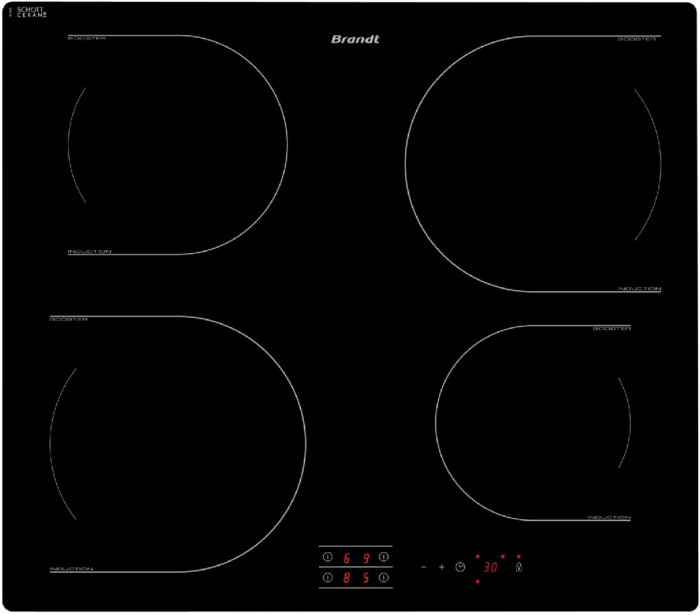Viewport: 700px width, 615px height.
Task: Select the large bottom-left cooking zone
Action: point(178,444)
